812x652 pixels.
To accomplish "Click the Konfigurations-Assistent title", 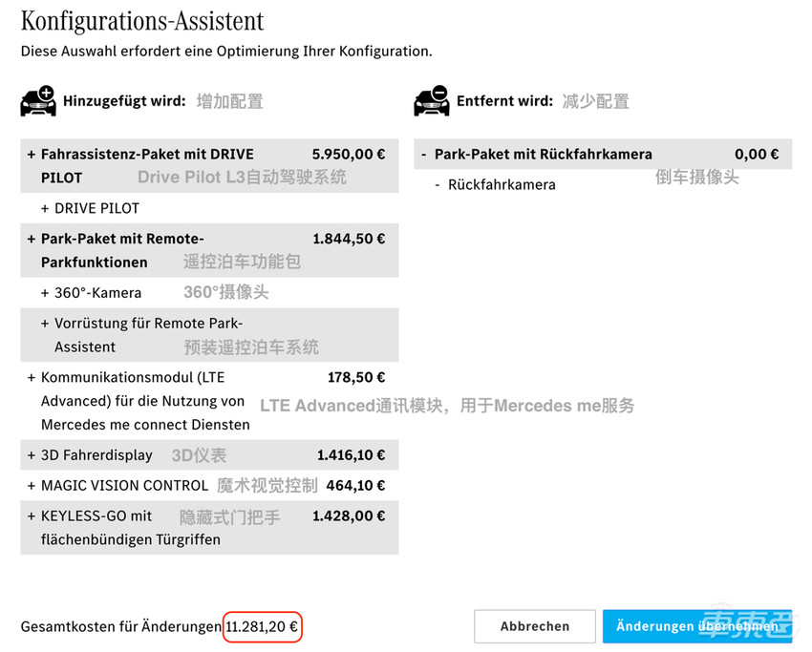I will (142, 20).
